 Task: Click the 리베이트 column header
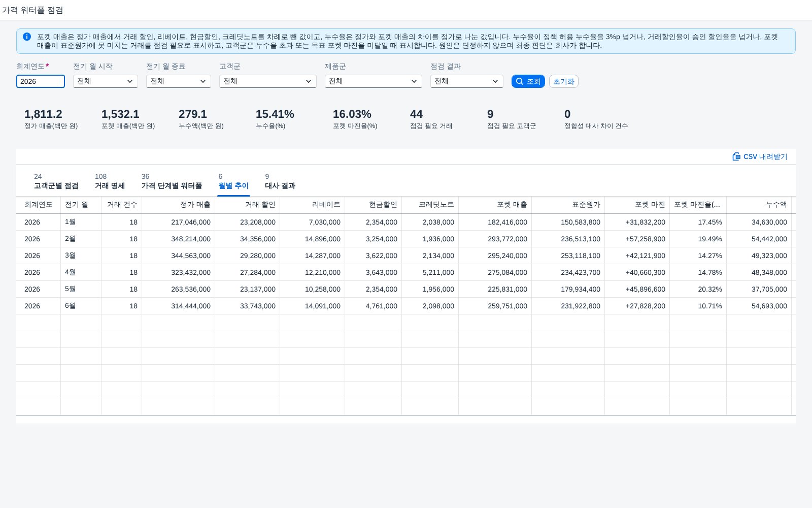tap(313, 205)
